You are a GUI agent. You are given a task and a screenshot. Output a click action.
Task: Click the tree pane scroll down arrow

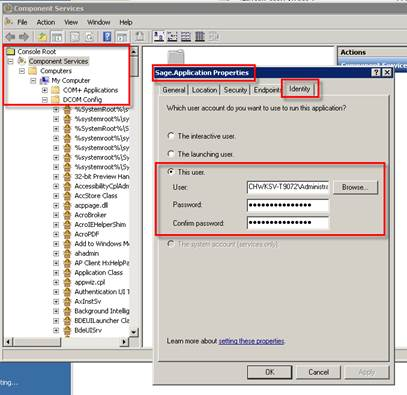pyautogui.click(x=134, y=332)
